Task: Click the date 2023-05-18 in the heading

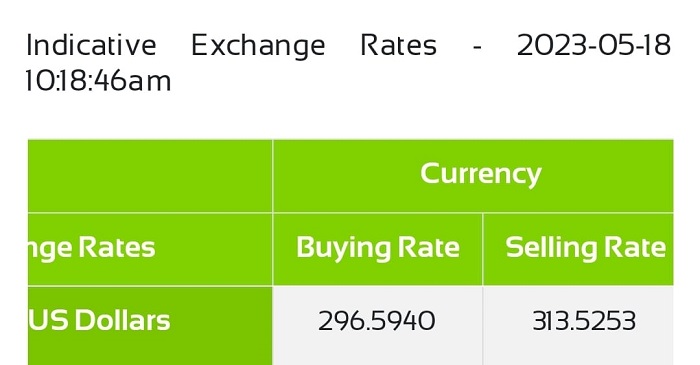Action: pyautogui.click(x=594, y=45)
